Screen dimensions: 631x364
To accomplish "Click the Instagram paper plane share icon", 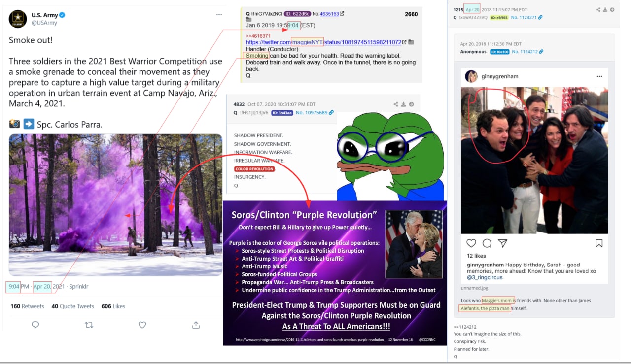I will click(x=502, y=243).
